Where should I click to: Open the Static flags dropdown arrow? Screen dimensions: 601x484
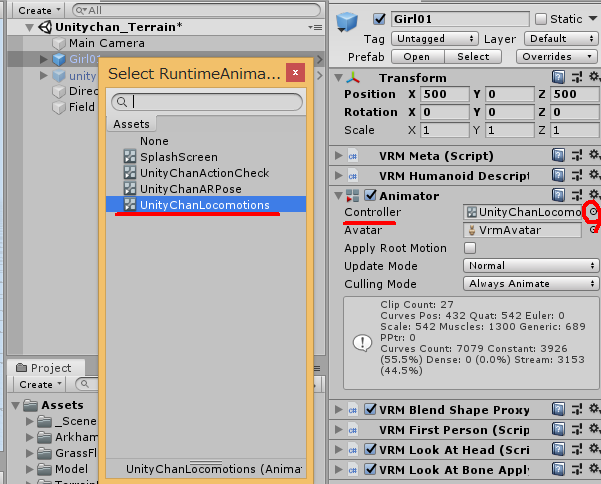click(593, 18)
